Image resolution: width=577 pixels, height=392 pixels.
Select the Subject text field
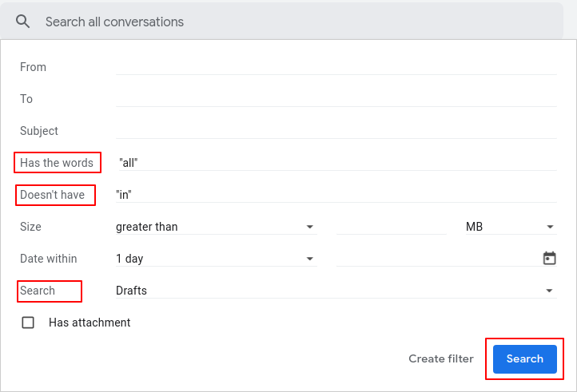[x=336, y=130]
